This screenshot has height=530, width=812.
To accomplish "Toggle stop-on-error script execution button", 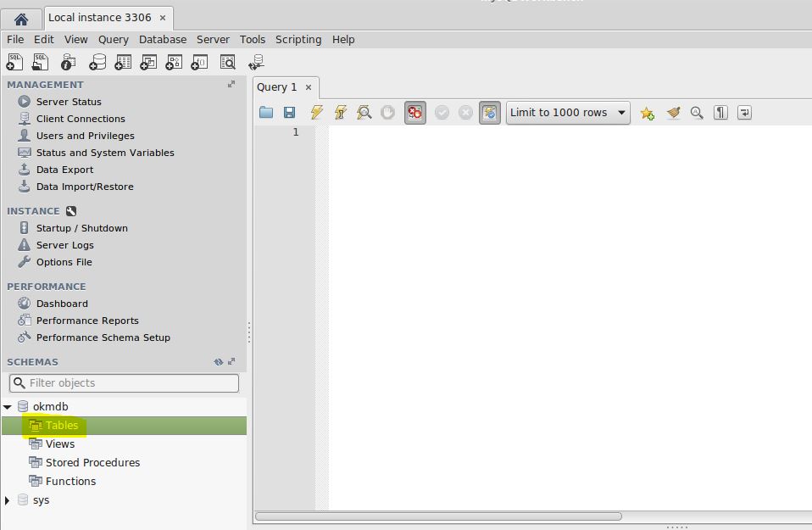I will (x=414, y=112).
